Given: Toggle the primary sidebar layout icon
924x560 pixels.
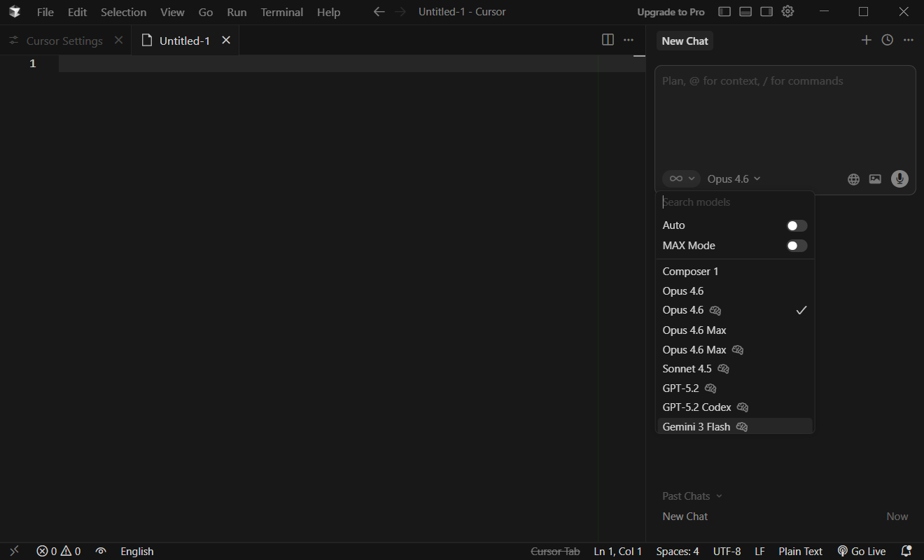Looking at the screenshot, I should pos(724,12).
